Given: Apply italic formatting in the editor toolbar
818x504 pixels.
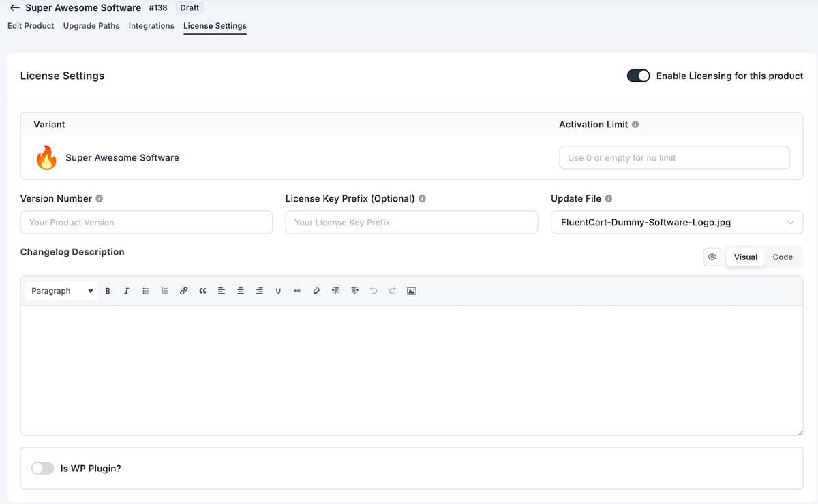Looking at the screenshot, I should point(127,290).
